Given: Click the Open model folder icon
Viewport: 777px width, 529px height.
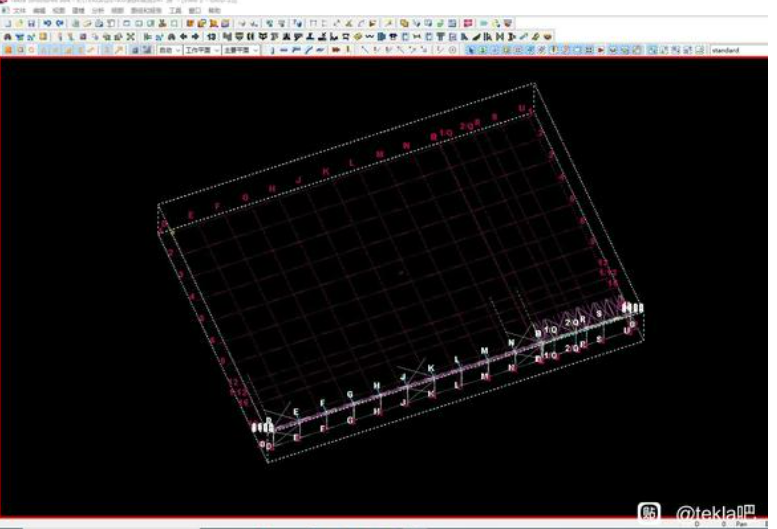Looking at the screenshot, I should [19, 23].
